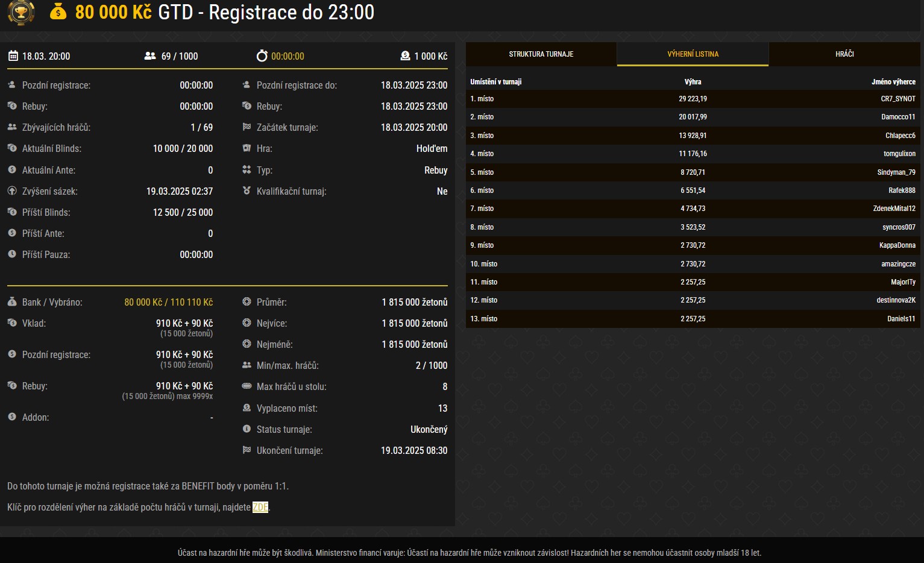The width and height of the screenshot is (924, 563).
Task: Click the buy-in icon beside 1 000 Kč
Action: tap(405, 56)
